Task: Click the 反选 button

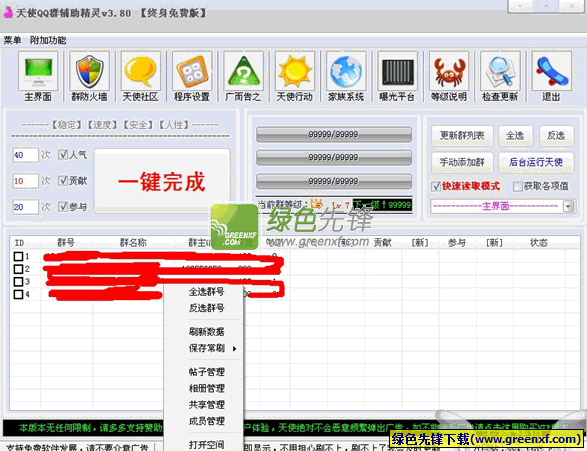Action: 556,135
